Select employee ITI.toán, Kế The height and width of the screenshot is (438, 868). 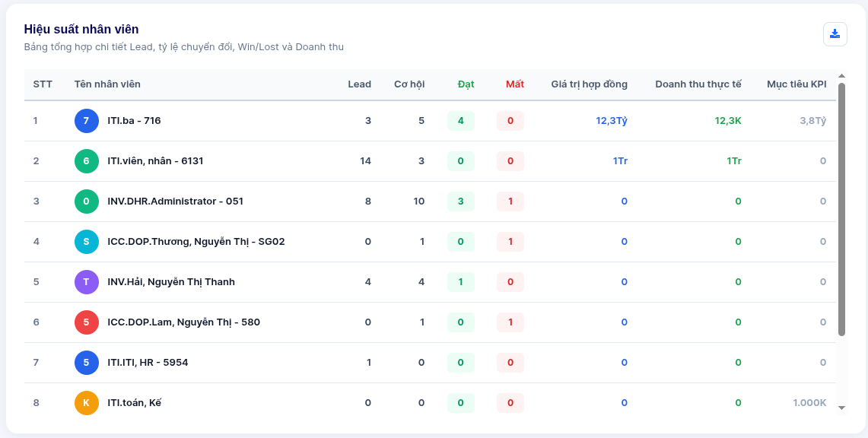[x=135, y=403]
